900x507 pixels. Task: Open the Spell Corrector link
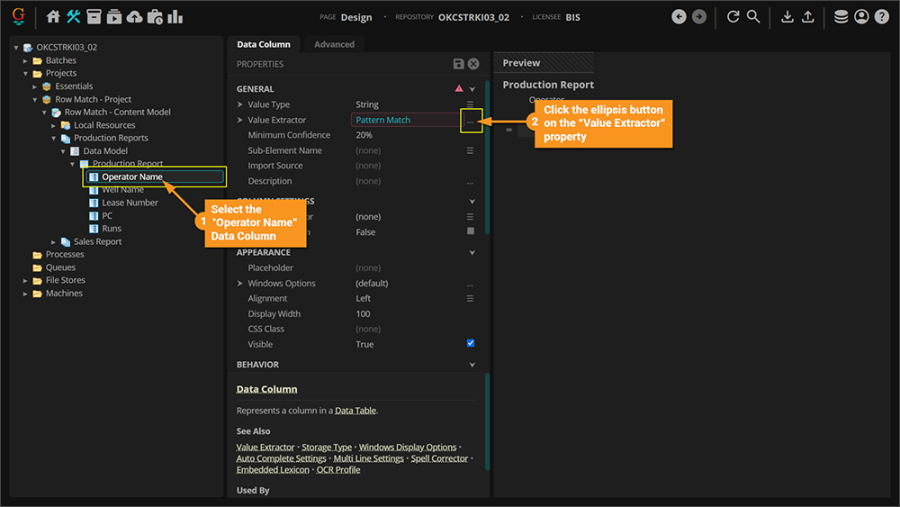point(441,458)
